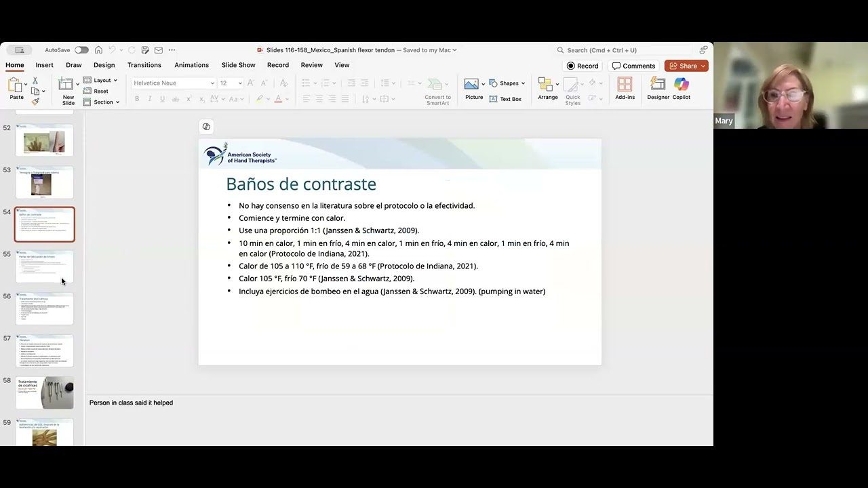Click the New Slide icon
Viewport: 868px width, 488px height.
66,84
